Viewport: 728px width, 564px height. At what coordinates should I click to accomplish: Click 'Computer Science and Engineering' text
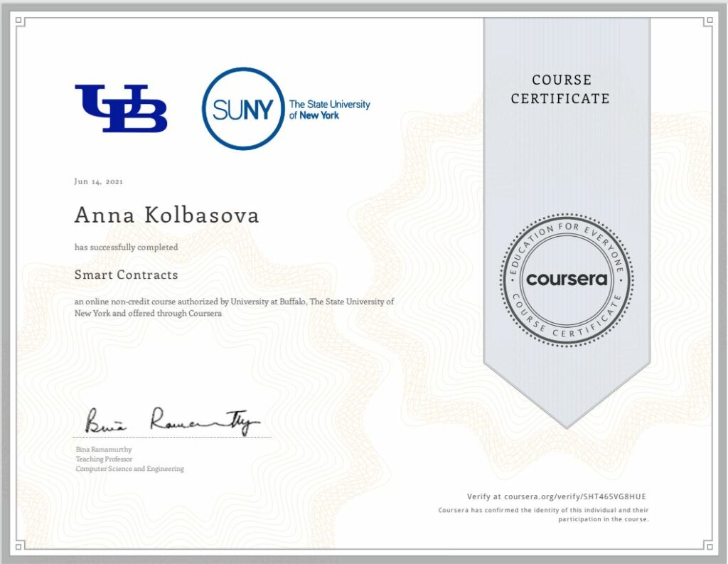click(x=130, y=469)
